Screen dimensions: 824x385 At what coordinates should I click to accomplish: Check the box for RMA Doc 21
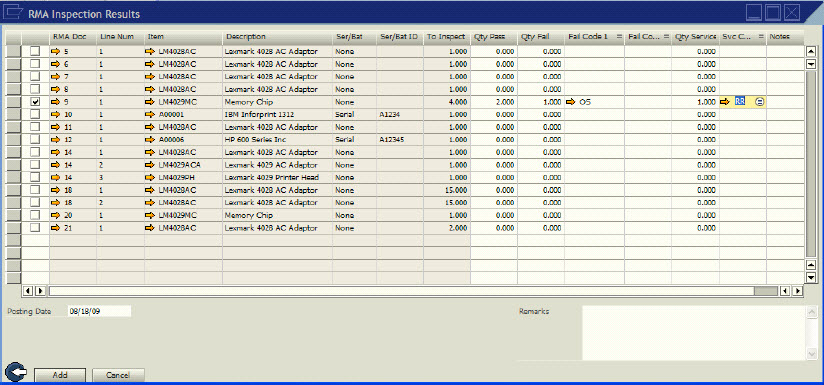35,228
